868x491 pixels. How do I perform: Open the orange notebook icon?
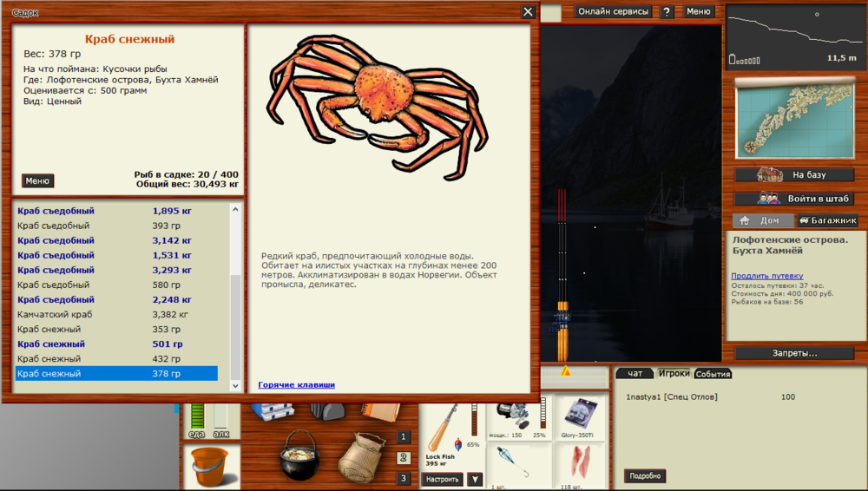point(380,412)
